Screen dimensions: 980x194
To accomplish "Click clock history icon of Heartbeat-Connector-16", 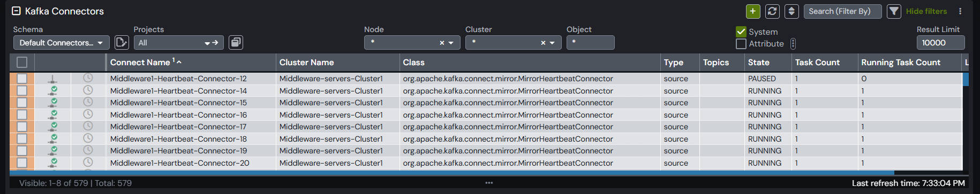I will (x=88, y=114).
